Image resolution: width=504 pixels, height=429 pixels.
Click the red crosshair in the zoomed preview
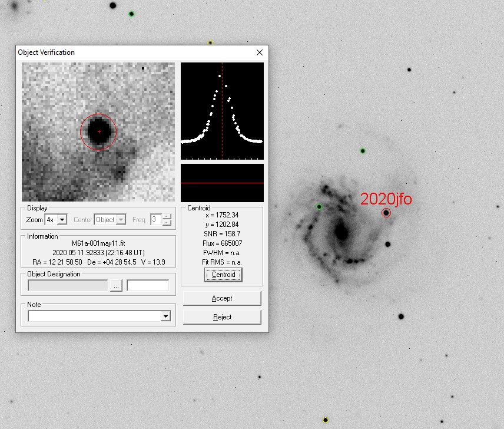click(99, 131)
